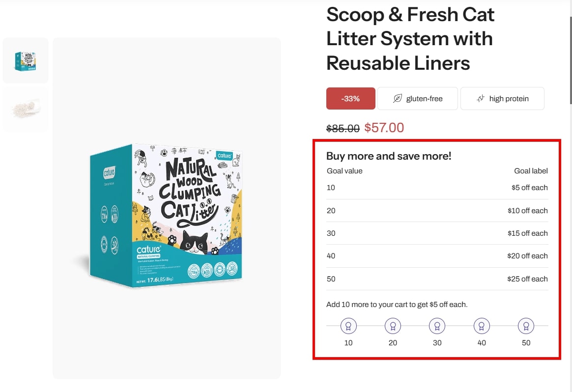
Task: Click the sale price $57.00
Action: 384,128
